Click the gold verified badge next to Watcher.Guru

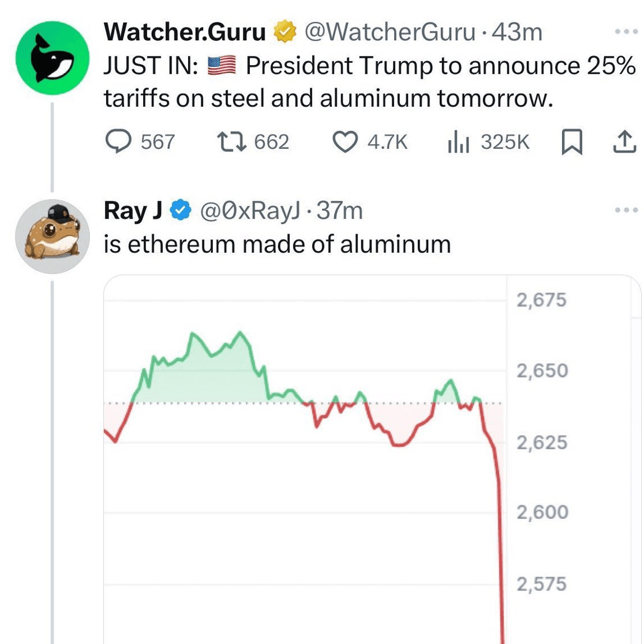coord(284,32)
